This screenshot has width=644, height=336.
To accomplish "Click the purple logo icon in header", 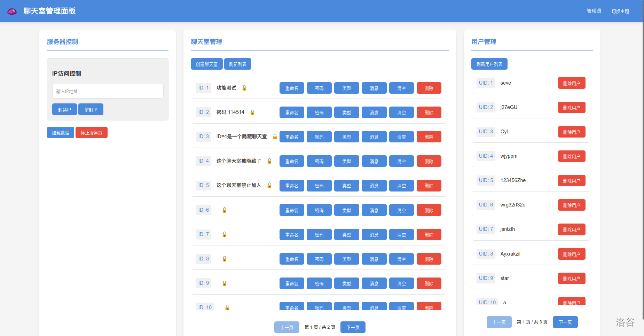I will (12, 11).
